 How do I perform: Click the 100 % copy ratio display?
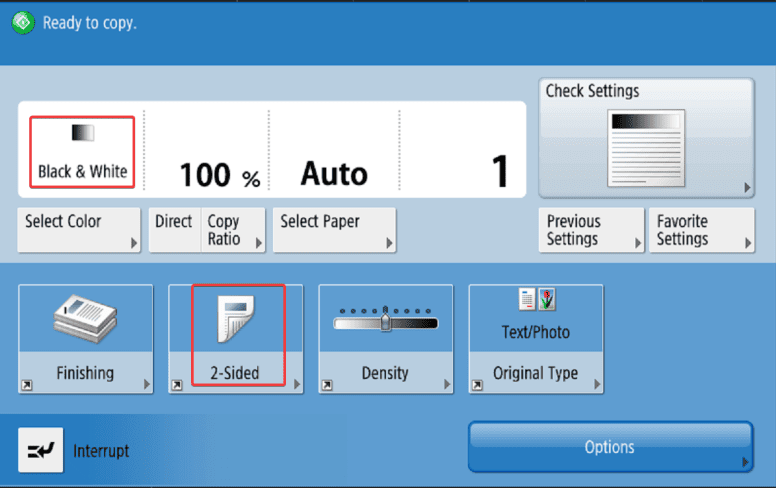(x=219, y=176)
